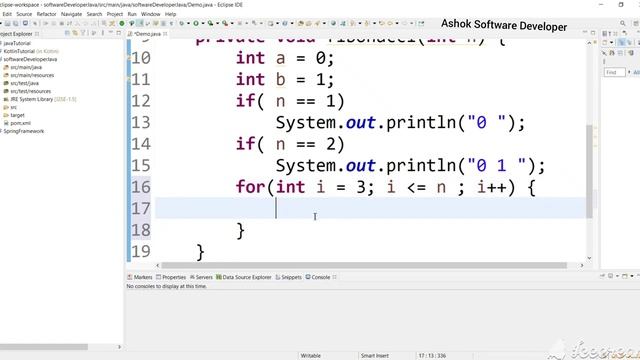The width and height of the screenshot is (640, 360).
Task: Click the editor horizontal scrollbar
Action: [x=364, y=265]
